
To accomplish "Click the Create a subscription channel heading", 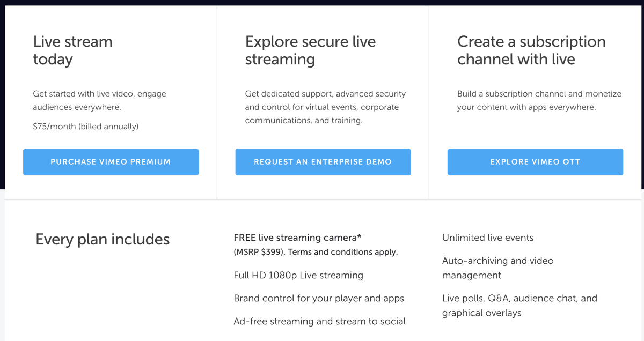I will 531,50.
